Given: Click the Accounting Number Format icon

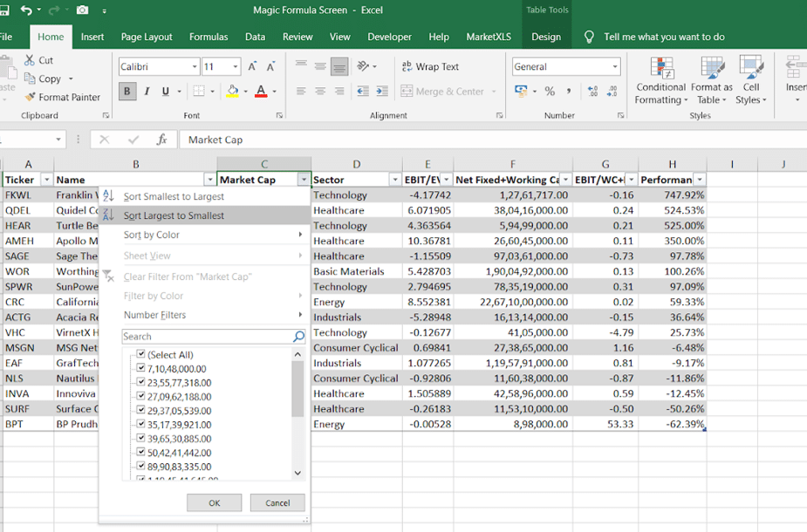Looking at the screenshot, I should tap(521, 91).
